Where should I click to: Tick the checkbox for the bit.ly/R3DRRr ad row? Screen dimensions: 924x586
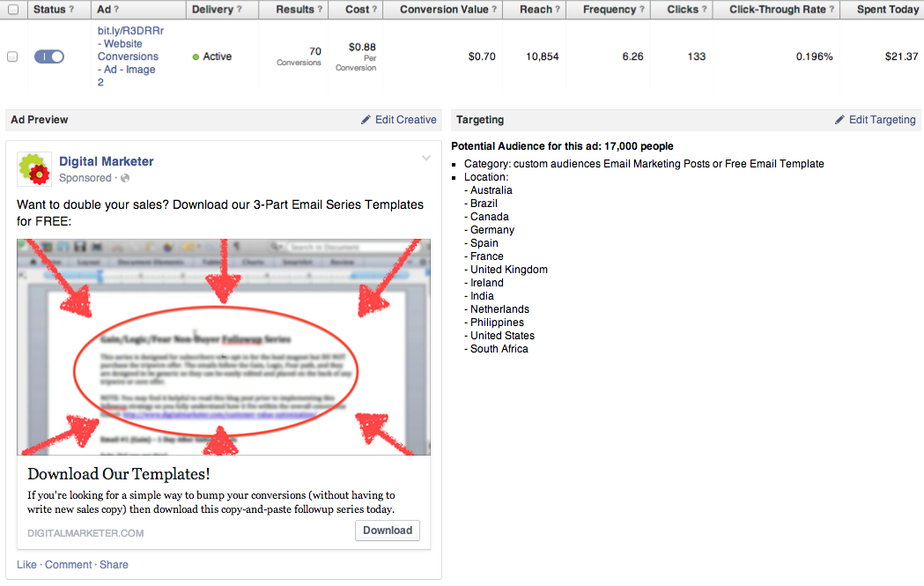pyautogui.click(x=12, y=56)
